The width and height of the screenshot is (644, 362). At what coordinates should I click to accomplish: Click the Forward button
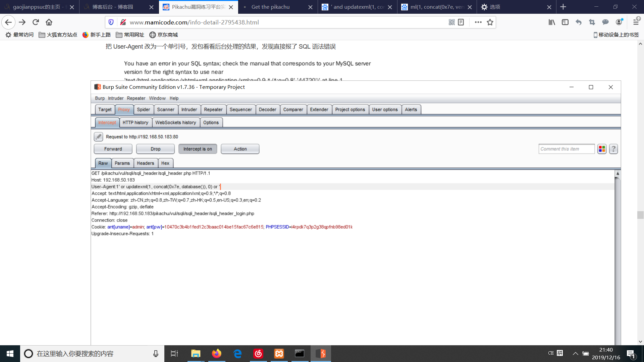tap(113, 149)
